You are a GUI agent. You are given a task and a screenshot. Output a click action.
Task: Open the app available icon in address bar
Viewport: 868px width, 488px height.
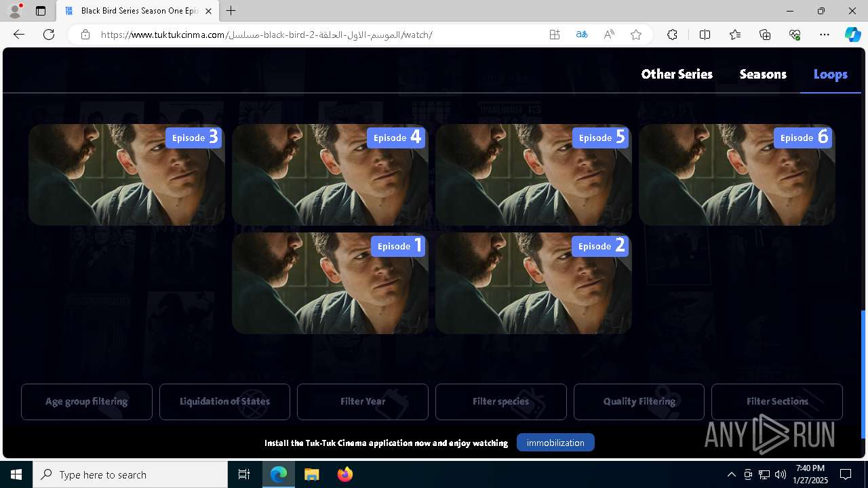pos(555,35)
